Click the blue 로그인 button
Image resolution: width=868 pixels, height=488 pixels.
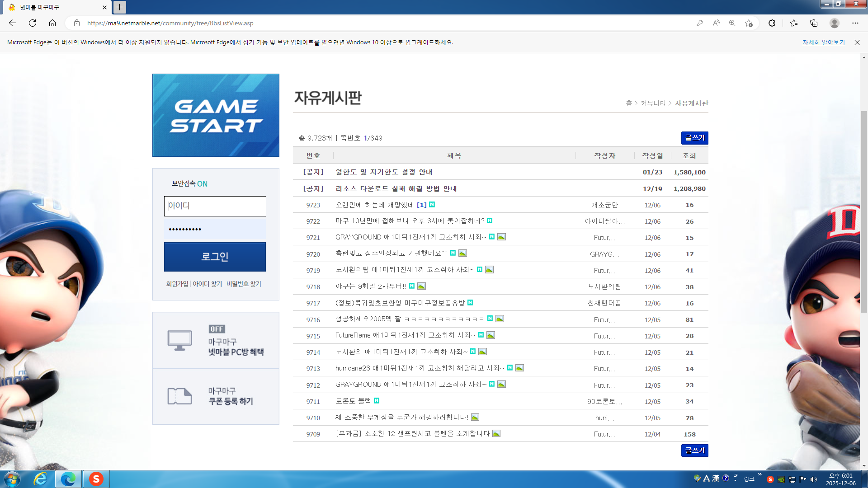[215, 257]
